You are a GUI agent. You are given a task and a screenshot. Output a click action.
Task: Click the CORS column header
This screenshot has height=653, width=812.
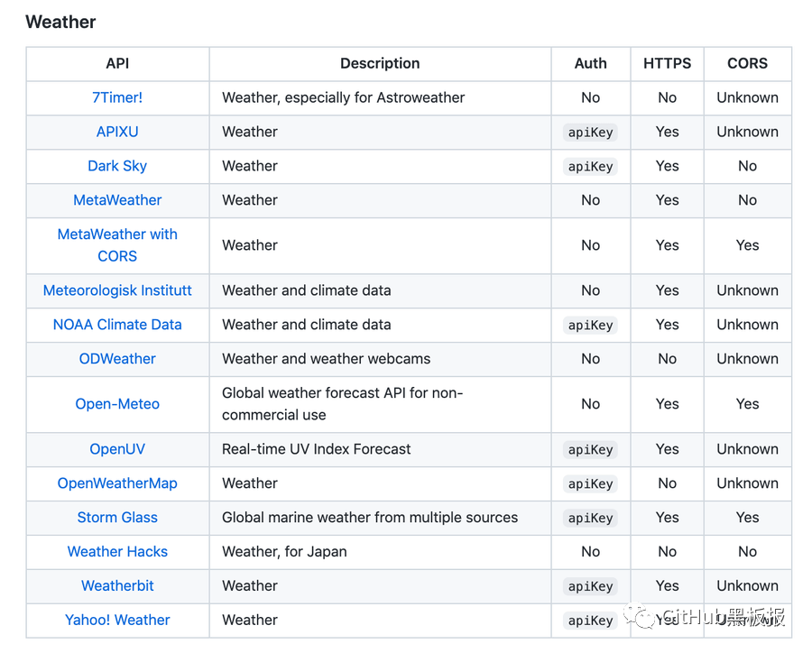pos(747,63)
